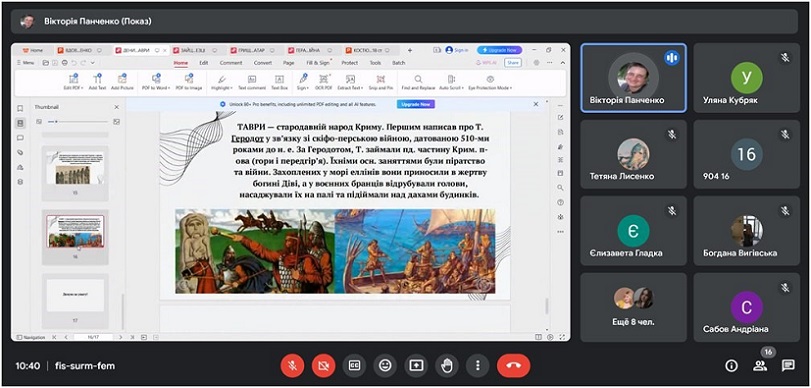This screenshot has height=388, width=811.
Task: Open Highlight tool dropdown
Action: (222, 82)
